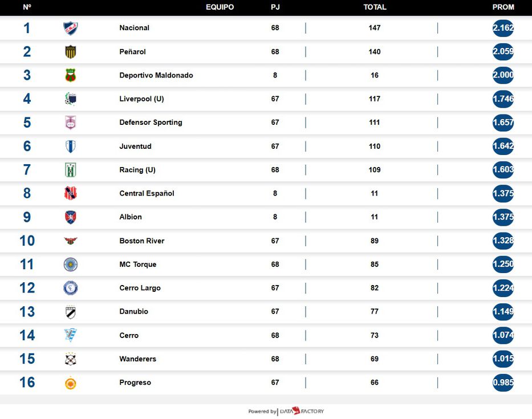532x419 pixels.
Task: Click the Nacional team crest
Action: [x=70, y=28]
